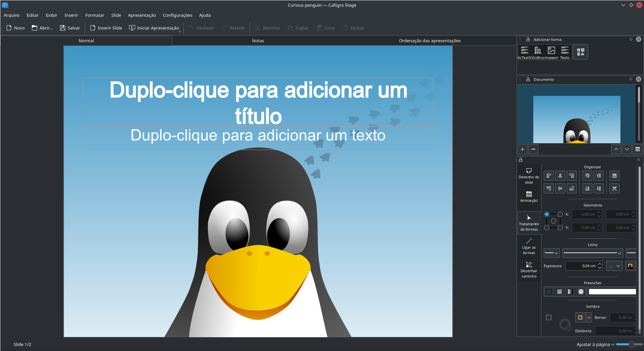644x351 pixels.
Task: Enable the Sombra shadow checkbox
Action: (x=548, y=317)
